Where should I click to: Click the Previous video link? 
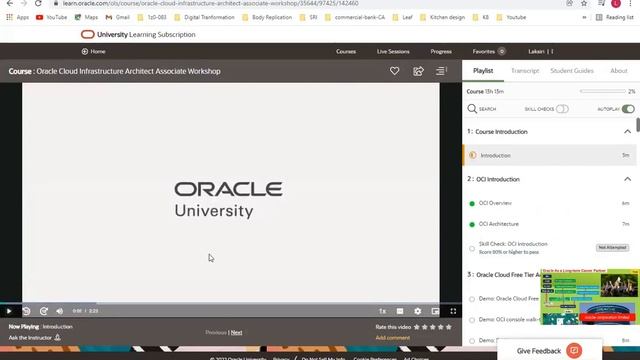pyautogui.click(x=216, y=333)
